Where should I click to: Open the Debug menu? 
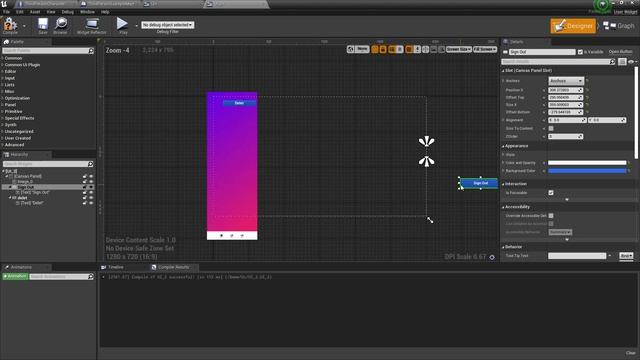click(67, 12)
